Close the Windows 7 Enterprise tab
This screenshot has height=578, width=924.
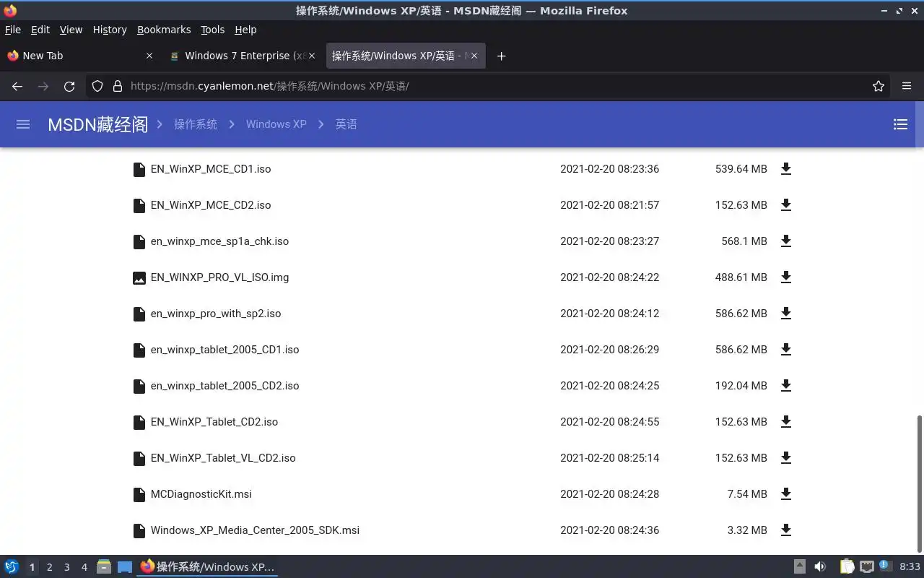(311, 56)
